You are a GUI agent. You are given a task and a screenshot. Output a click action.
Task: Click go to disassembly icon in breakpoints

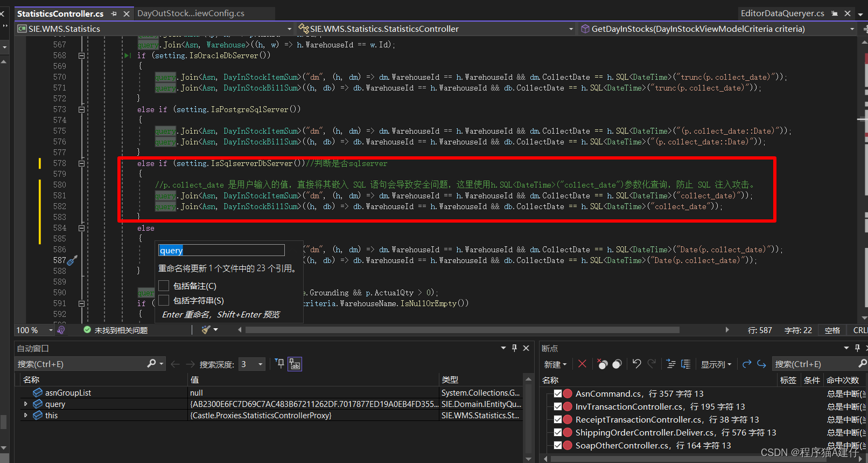click(685, 364)
